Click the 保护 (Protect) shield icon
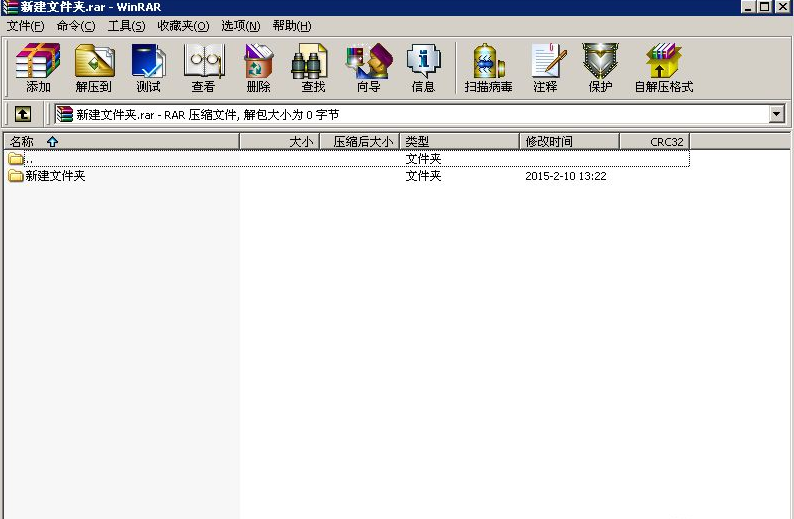The image size is (794, 519). pyautogui.click(x=600, y=67)
